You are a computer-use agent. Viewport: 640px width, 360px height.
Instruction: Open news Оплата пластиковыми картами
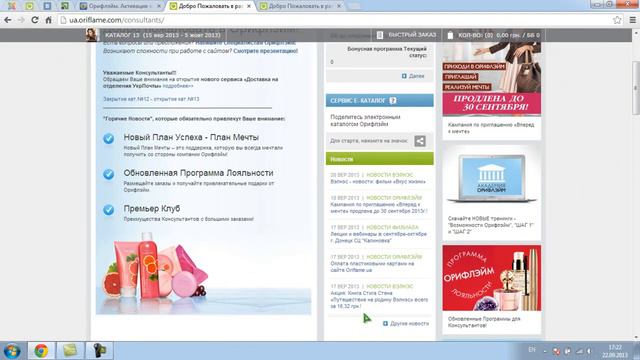[x=372, y=267]
